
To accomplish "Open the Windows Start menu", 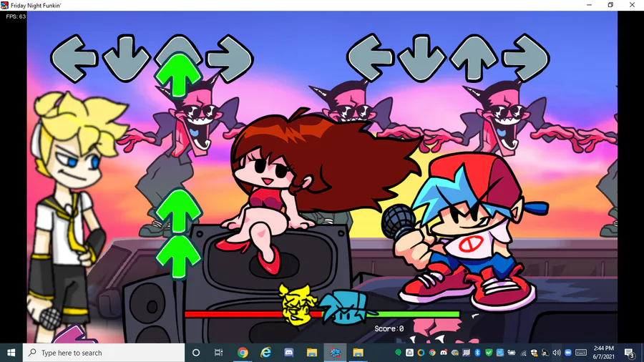I will coord(11,353).
